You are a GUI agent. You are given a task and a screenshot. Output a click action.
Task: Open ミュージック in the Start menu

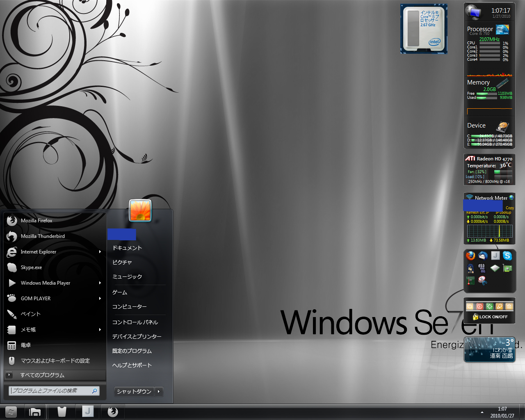(127, 277)
